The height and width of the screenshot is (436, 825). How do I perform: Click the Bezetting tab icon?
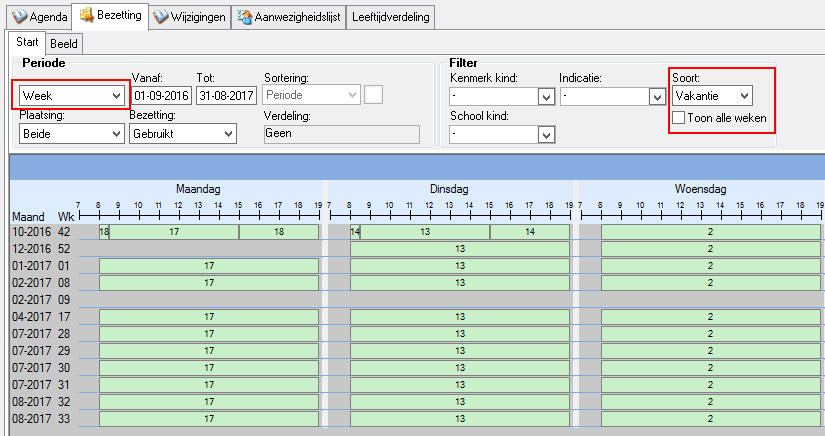(86, 16)
